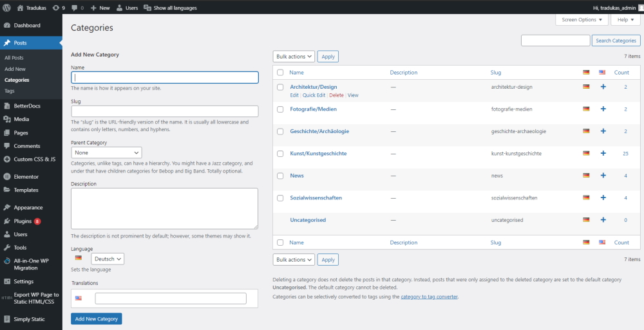This screenshot has width=644, height=330.
Task: View comments bubble in admin bar
Action: [x=77, y=8]
